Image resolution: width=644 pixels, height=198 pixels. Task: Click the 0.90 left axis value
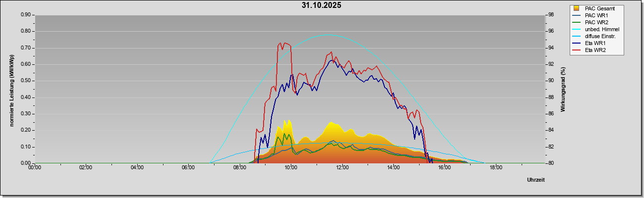26,15
